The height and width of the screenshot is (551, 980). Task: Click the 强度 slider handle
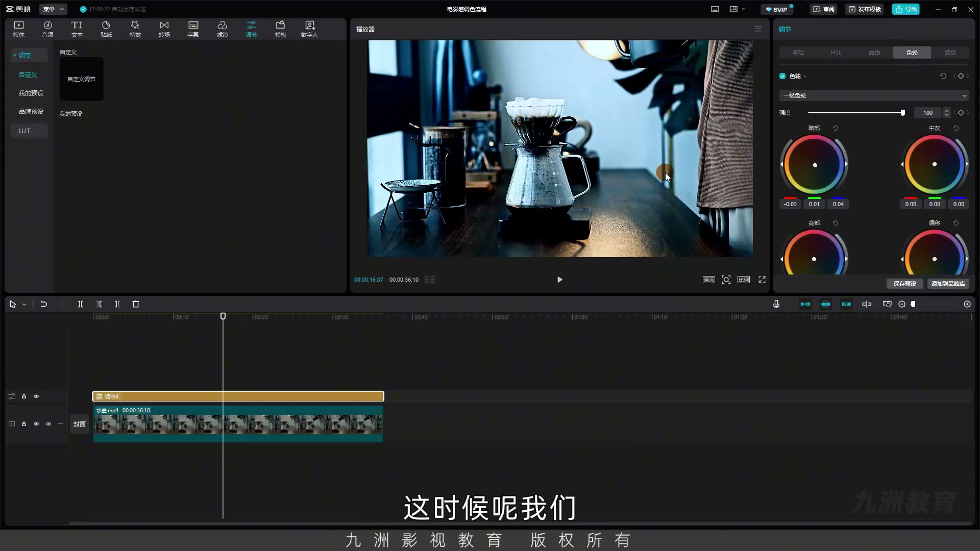click(903, 113)
